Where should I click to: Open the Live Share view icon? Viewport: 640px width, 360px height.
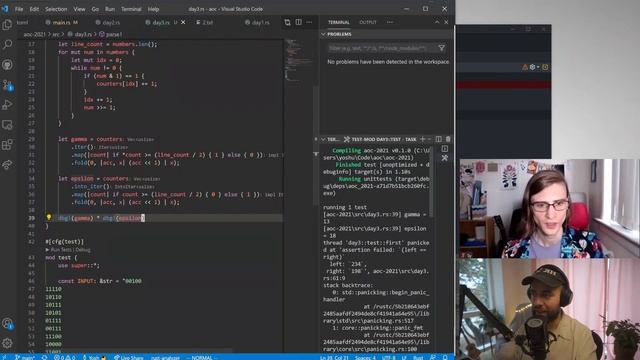(x=7, y=164)
